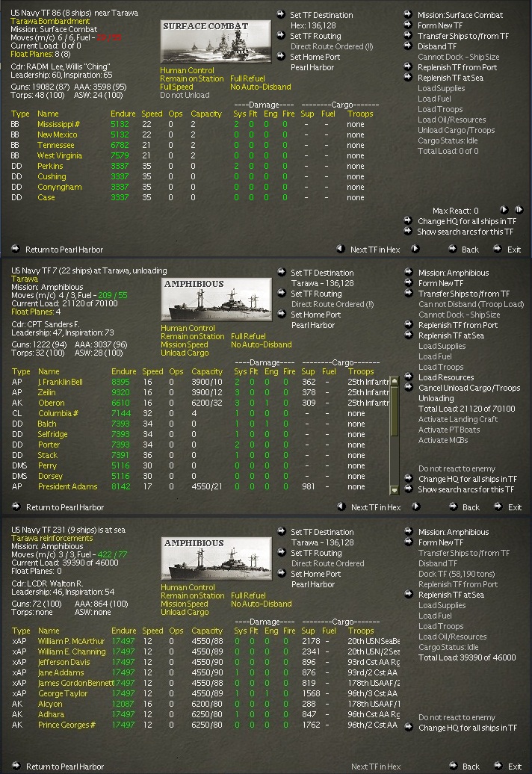Click Change HQ arrow in TF 231 panel
The height and width of the screenshot is (774, 532).
tap(409, 727)
